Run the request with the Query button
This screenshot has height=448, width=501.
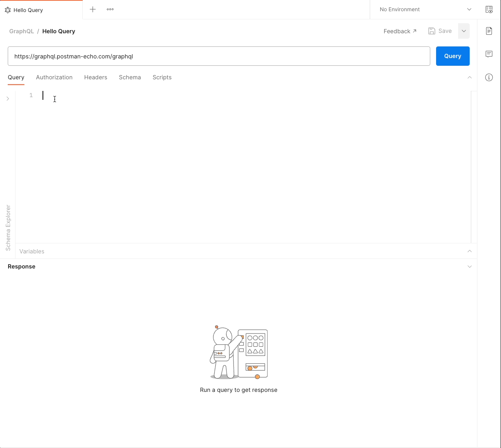453,56
